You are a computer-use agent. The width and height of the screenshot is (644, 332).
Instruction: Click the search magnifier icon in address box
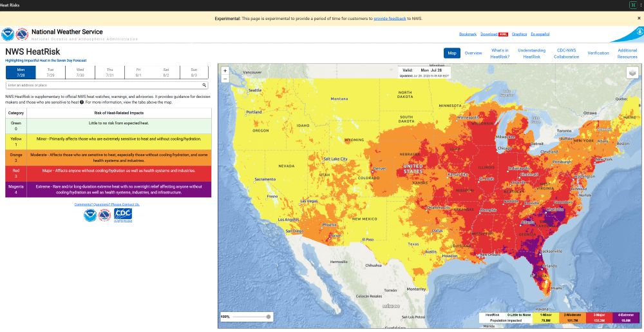(x=204, y=85)
